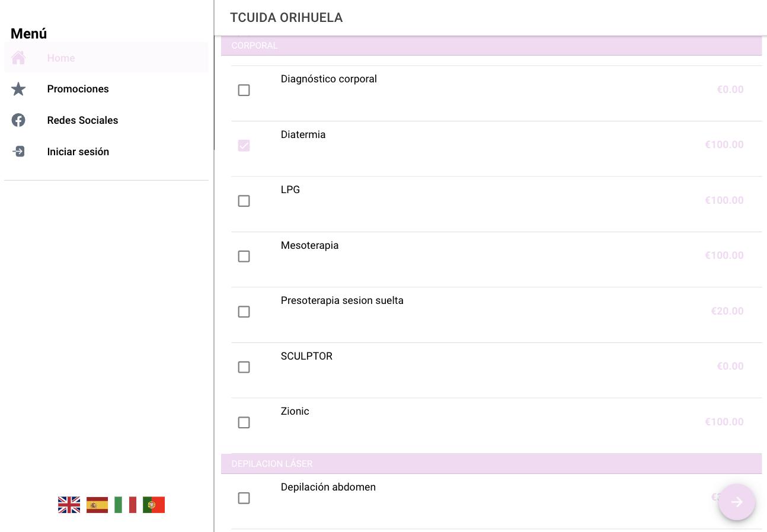This screenshot has height=532, width=767.
Task: Click the Iniciar sesión login icon
Action: 18,152
